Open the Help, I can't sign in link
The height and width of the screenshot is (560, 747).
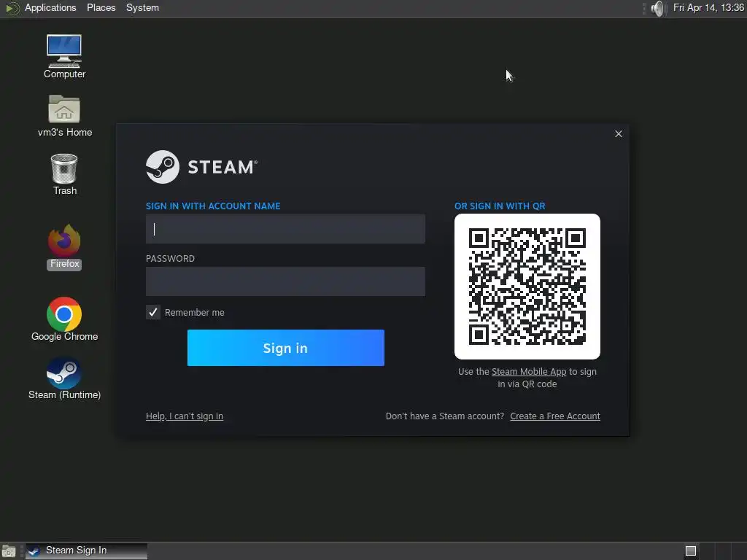[185, 416]
